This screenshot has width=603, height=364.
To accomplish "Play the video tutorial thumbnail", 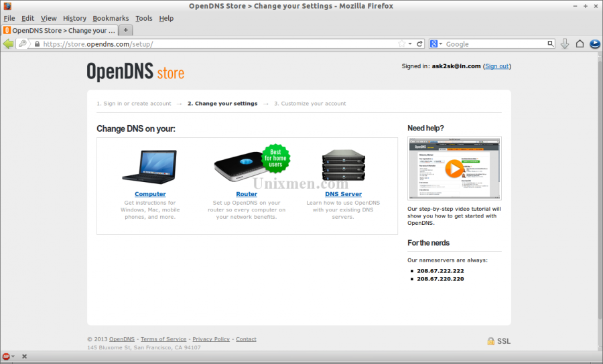I will pos(454,168).
